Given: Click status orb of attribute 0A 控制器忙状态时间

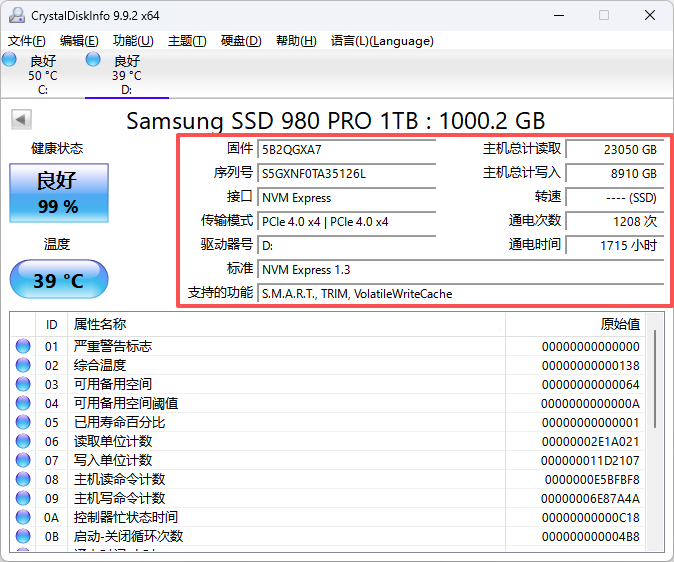Looking at the screenshot, I should point(23,517).
